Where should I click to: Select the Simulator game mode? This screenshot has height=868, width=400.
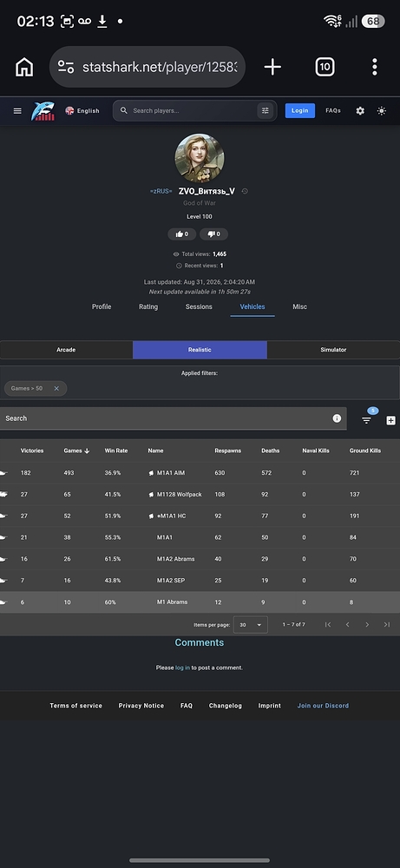pyautogui.click(x=333, y=350)
